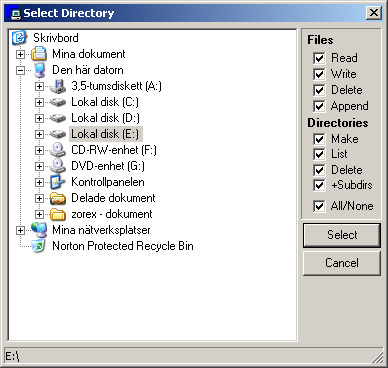Click the resize grip in the status bar
This screenshot has width=388, height=368.
378,358
